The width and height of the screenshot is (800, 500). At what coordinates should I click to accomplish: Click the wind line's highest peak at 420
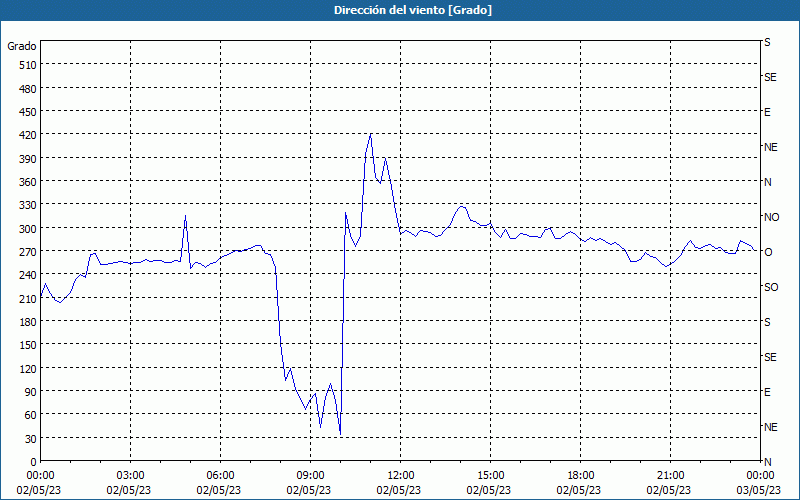pyautogui.click(x=370, y=135)
